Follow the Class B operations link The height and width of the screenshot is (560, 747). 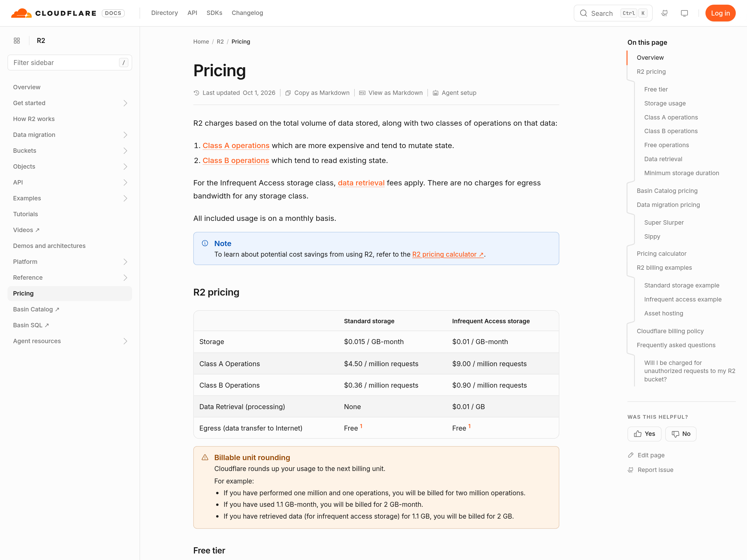click(x=236, y=160)
